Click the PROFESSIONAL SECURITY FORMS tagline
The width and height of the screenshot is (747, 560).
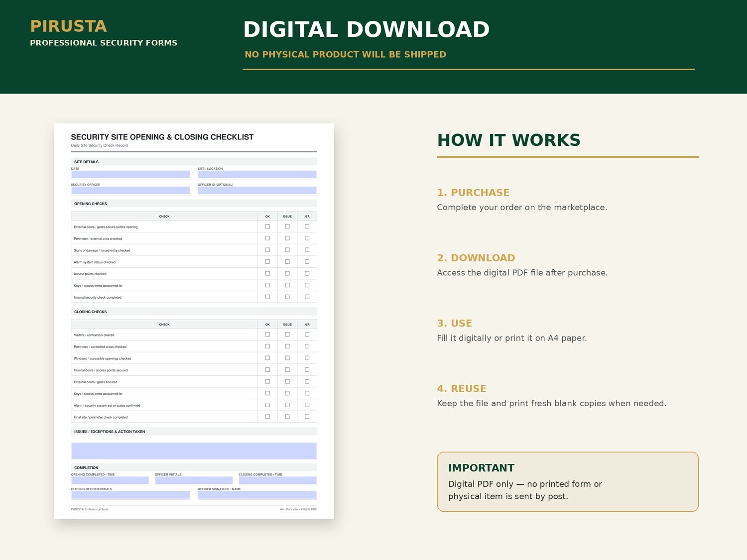tap(104, 43)
